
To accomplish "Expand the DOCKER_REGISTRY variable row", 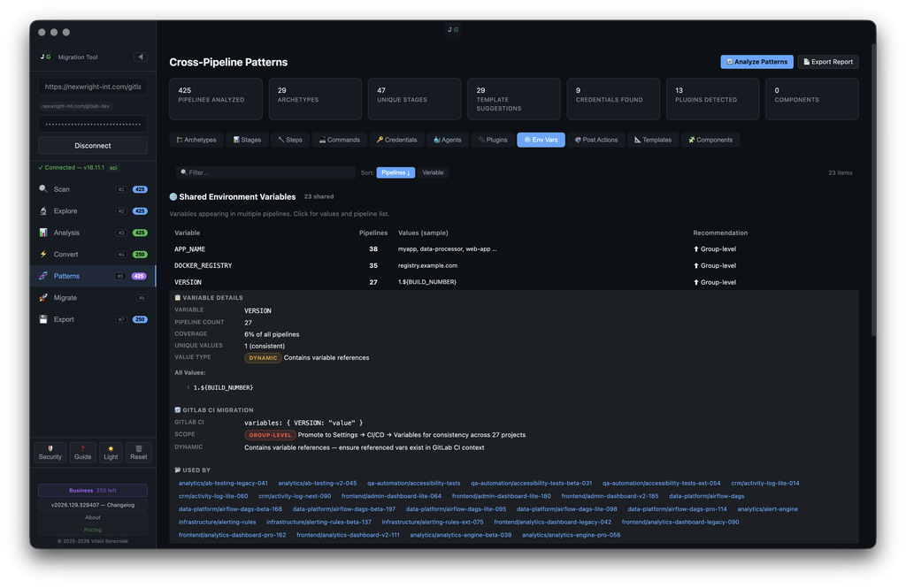I will (514, 265).
